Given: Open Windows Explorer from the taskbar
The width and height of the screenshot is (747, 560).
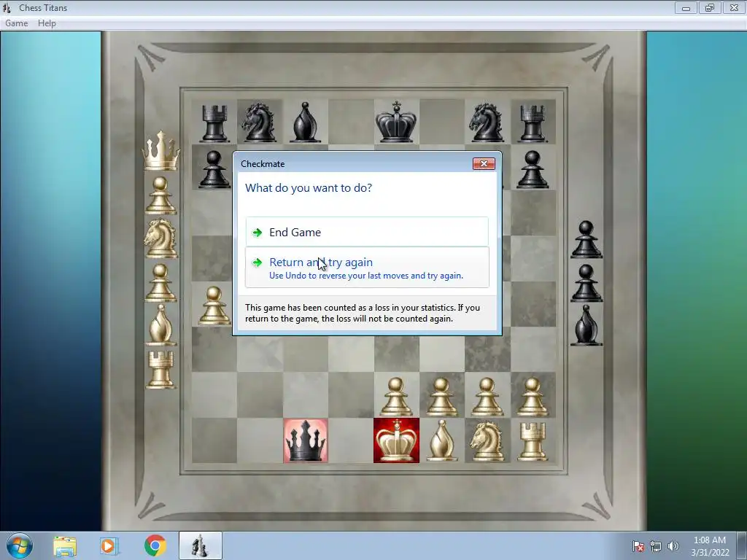Looking at the screenshot, I should 65,546.
